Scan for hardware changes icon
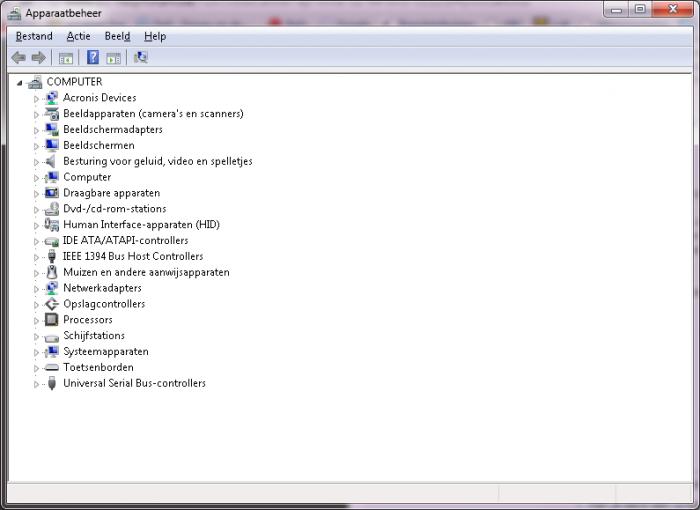Screen dimensions: 700x510 pyautogui.click(x=141, y=57)
